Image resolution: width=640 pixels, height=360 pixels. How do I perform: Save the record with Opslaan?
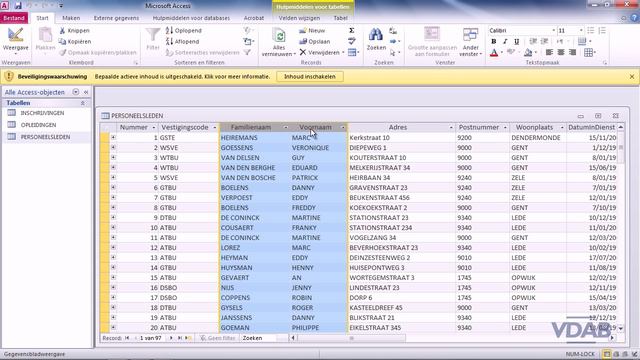[x=314, y=42]
